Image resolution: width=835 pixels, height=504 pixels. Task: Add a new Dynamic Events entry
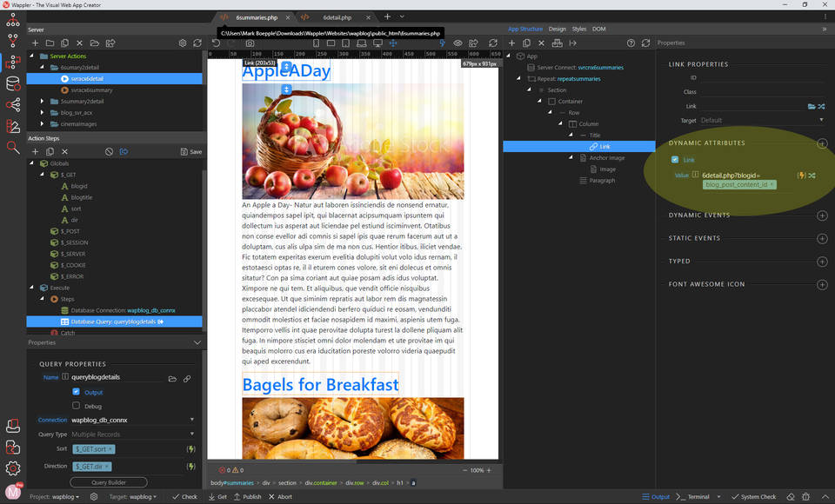pyautogui.click(x=822, y=216)
